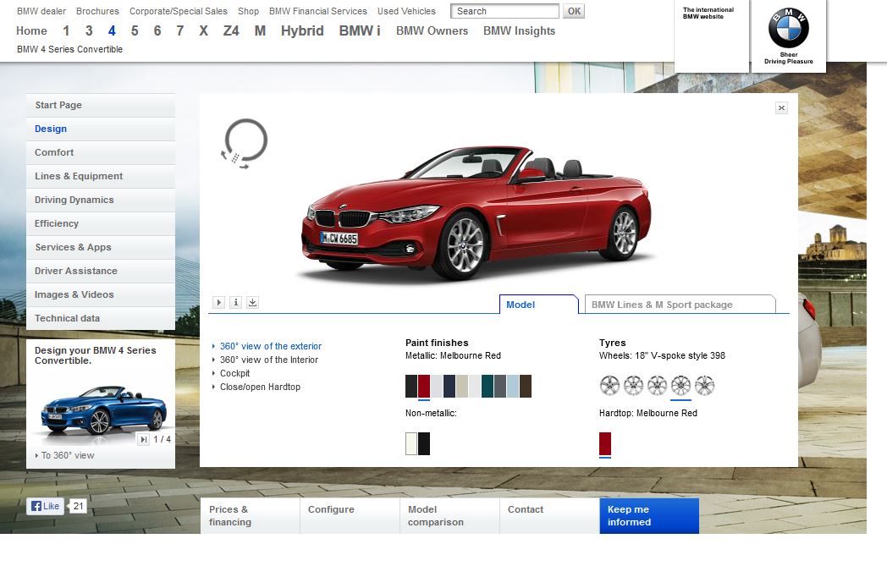Open 360° view of the Interior
The height and width of the screenshot is (588, 887).
pos(269,360)
